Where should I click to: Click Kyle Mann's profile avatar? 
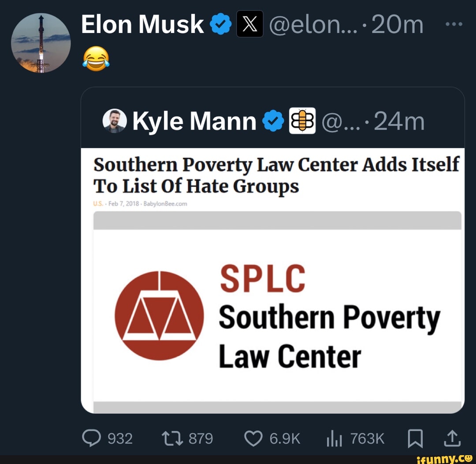(x=114, y=120)
